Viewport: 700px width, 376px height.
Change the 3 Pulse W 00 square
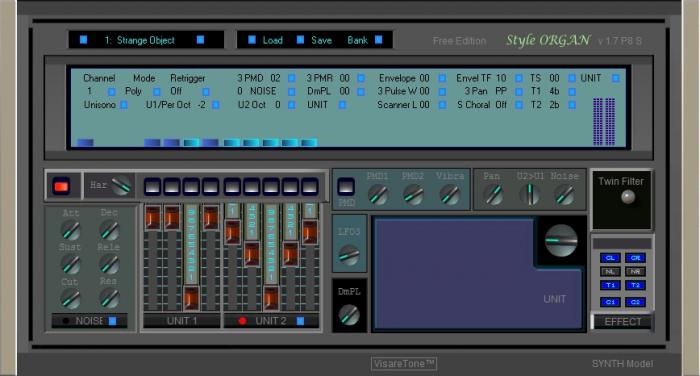pos(442,92)
